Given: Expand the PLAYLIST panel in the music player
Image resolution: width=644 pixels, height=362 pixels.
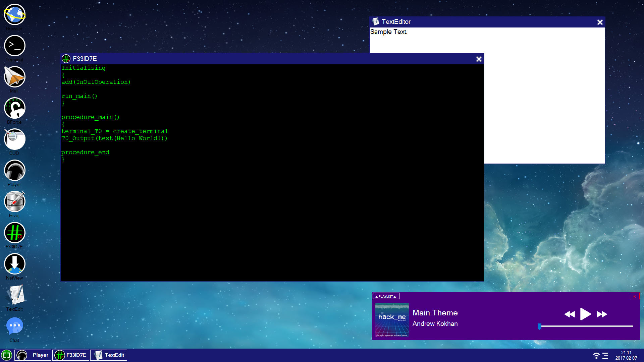Looking at the screenshot, I should point(386,296).
